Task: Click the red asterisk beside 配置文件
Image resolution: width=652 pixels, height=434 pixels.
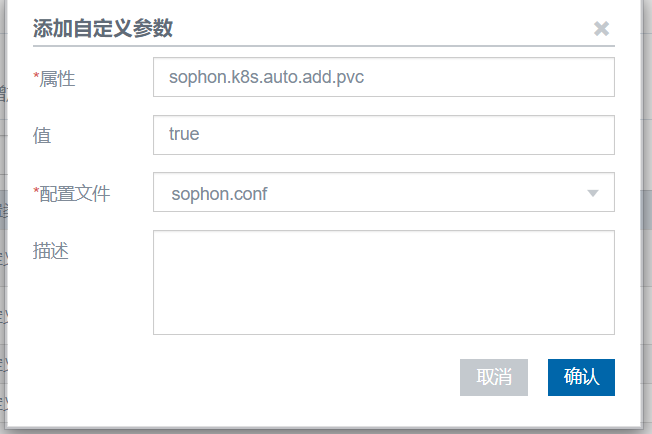Action: click(37, 191)
